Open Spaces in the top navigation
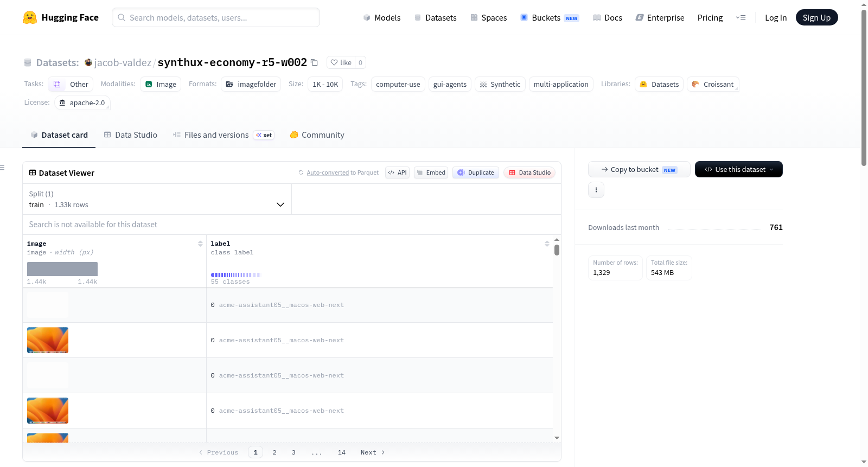 [488, 17]
